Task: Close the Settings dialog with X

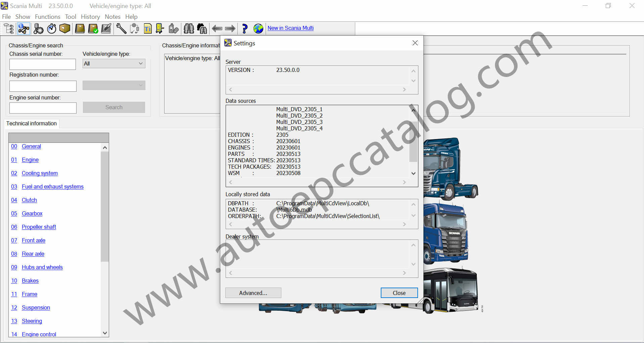Action: [415, 43]
